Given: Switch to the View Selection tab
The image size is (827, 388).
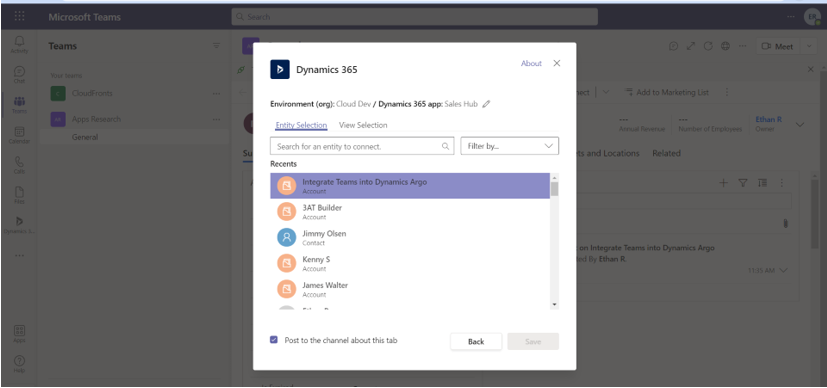Looking at the screenshot, I should 363,125.
